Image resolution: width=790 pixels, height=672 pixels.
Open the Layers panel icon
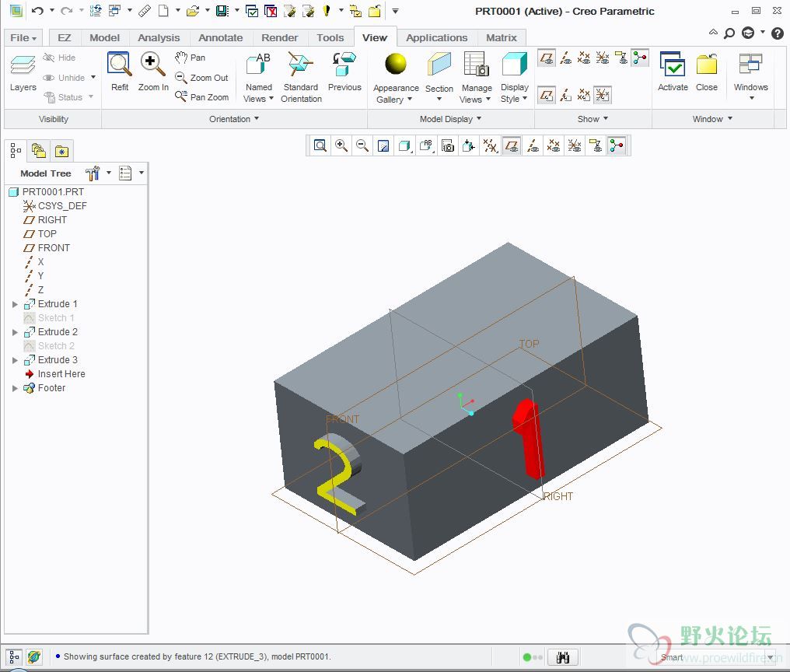coord(23,65)
